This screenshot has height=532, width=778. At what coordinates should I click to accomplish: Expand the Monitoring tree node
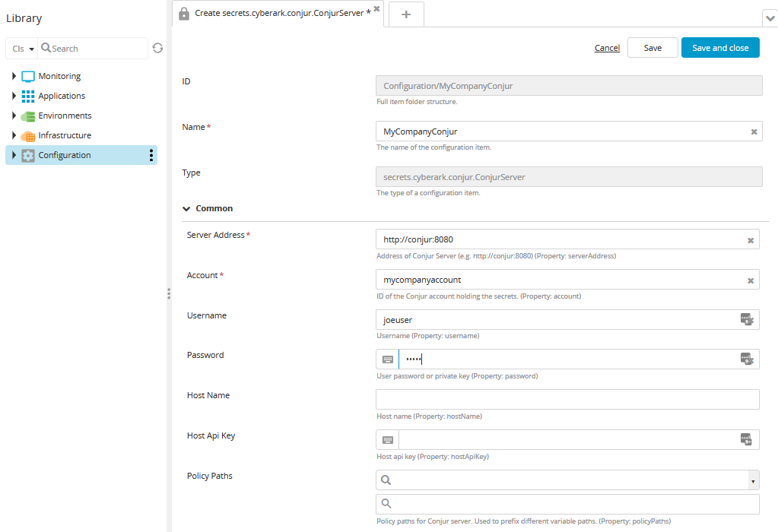(14, 76)
